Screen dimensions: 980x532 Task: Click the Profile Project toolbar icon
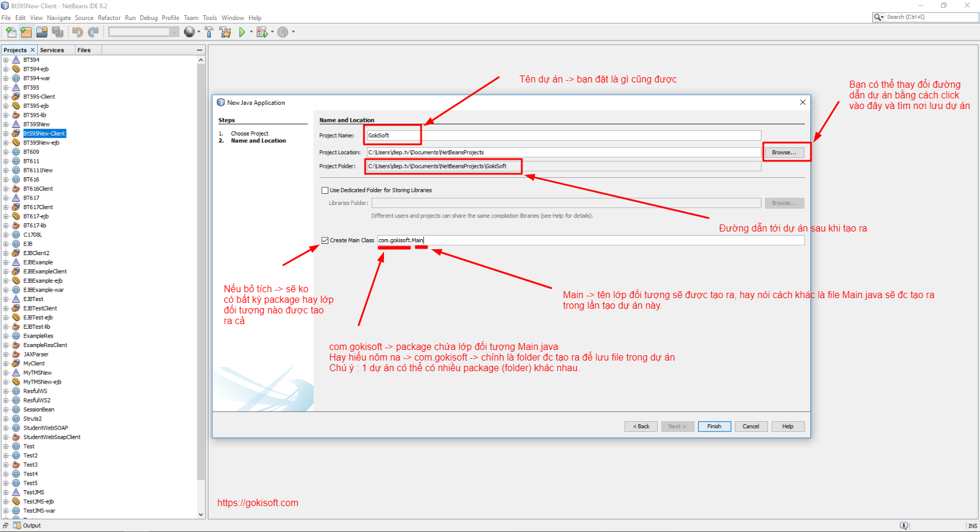[x=283, y=32]
